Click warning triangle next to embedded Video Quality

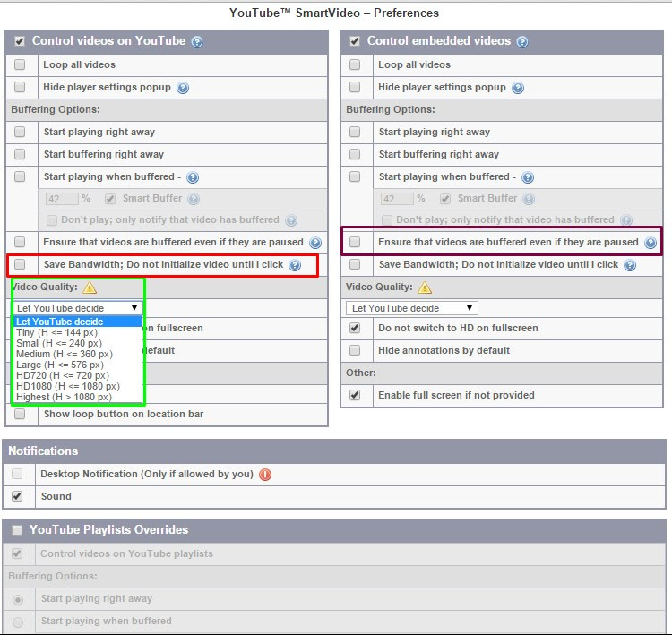[425, 287]
